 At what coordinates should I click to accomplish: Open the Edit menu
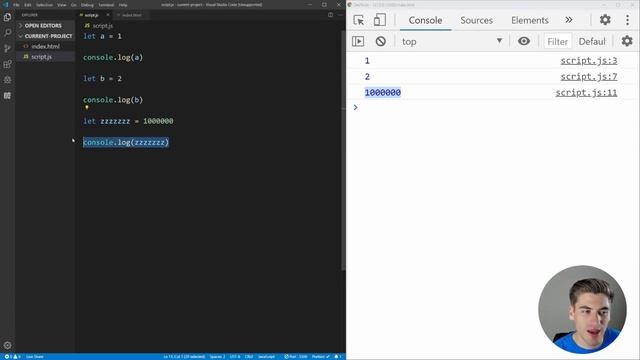[x=28, y=5]
